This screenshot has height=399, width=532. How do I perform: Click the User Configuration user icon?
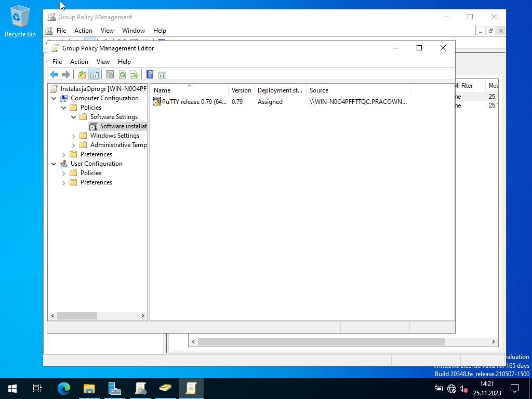64,164
